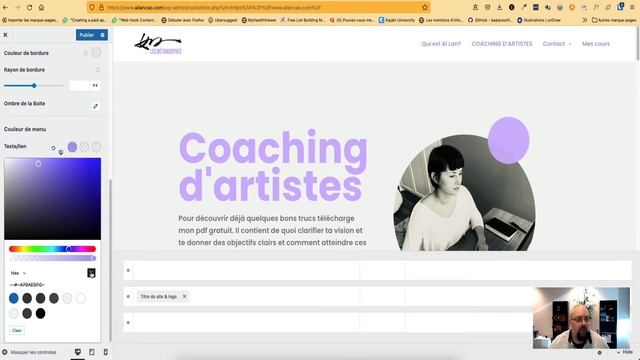Go to browser home page
The image size is (640, 360).
pos(41,7)
